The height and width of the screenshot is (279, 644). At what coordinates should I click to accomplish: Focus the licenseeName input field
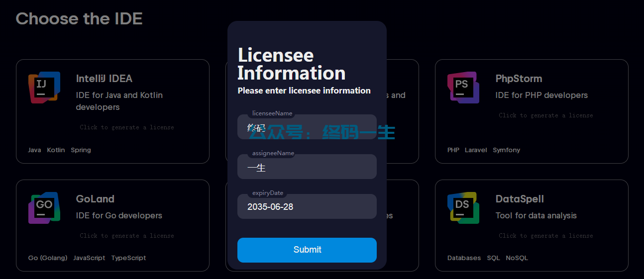point(307,127)
